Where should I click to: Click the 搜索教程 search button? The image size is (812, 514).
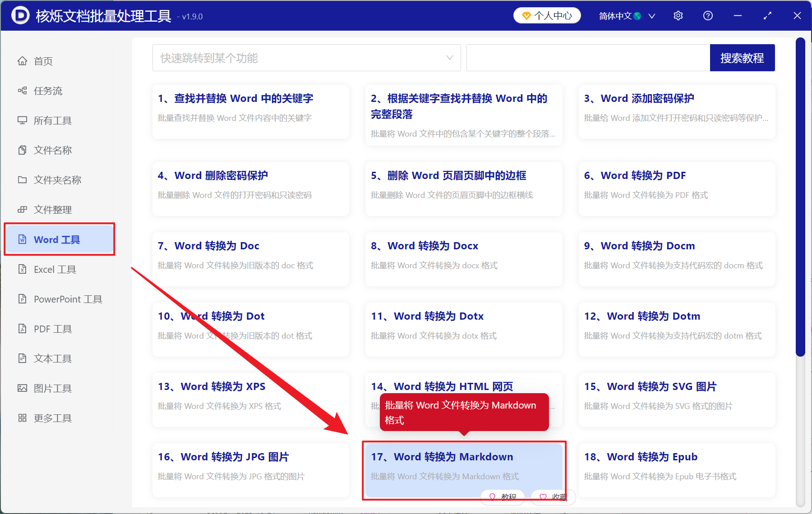point(742,58)
